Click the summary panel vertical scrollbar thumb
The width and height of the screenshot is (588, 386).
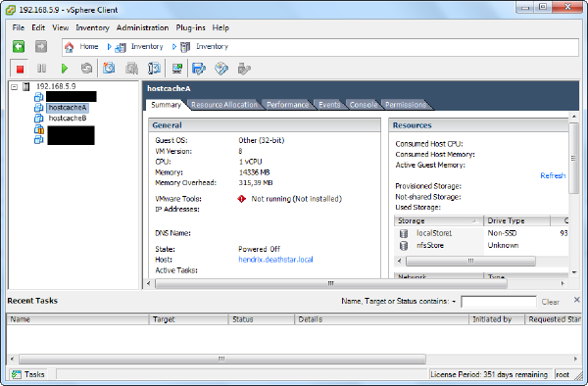[573, 158]
